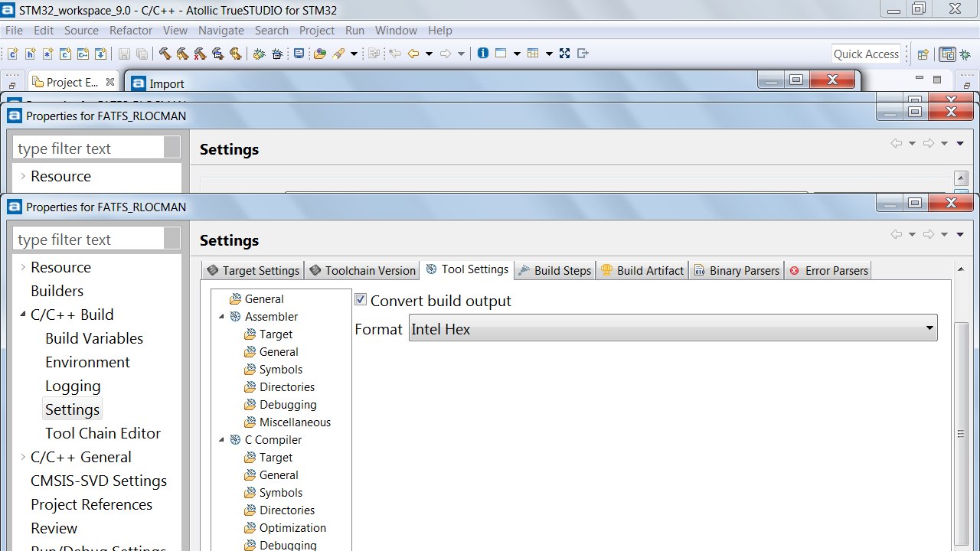Click the Project Explorer tab close X
Image resolution: width=980 pixels, height=551 pixels.
(110, 82)
